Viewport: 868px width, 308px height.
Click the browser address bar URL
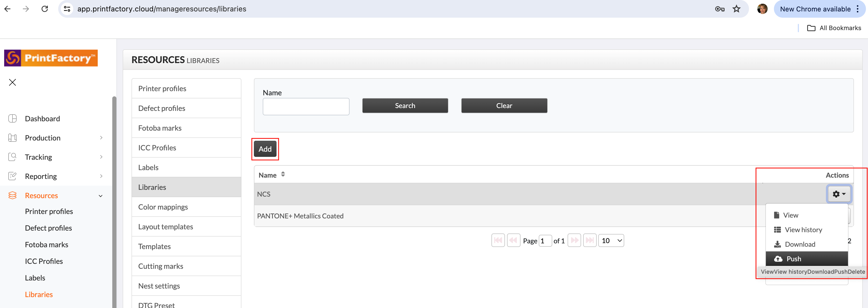pos(162,9)
